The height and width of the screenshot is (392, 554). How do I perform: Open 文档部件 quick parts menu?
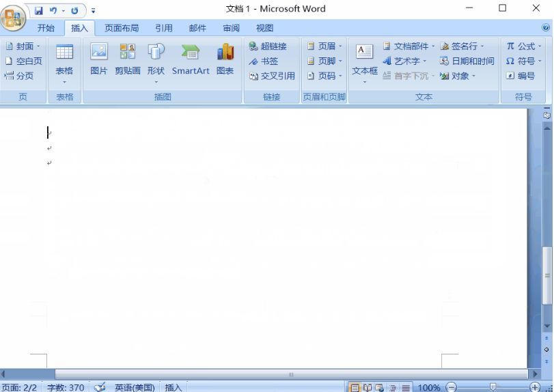(x=408, y=46)
